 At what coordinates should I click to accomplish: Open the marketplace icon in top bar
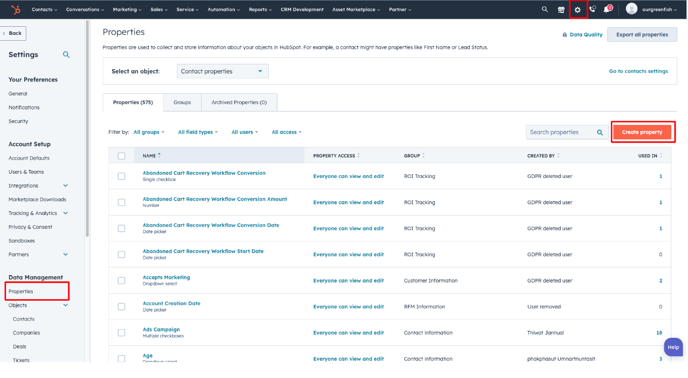(561, 10)
